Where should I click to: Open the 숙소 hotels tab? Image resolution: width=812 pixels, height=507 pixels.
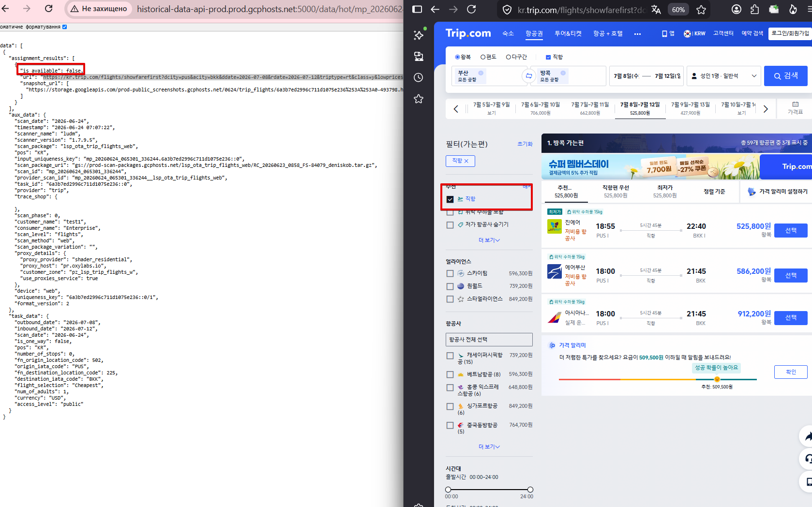click(x=508, y=33)
